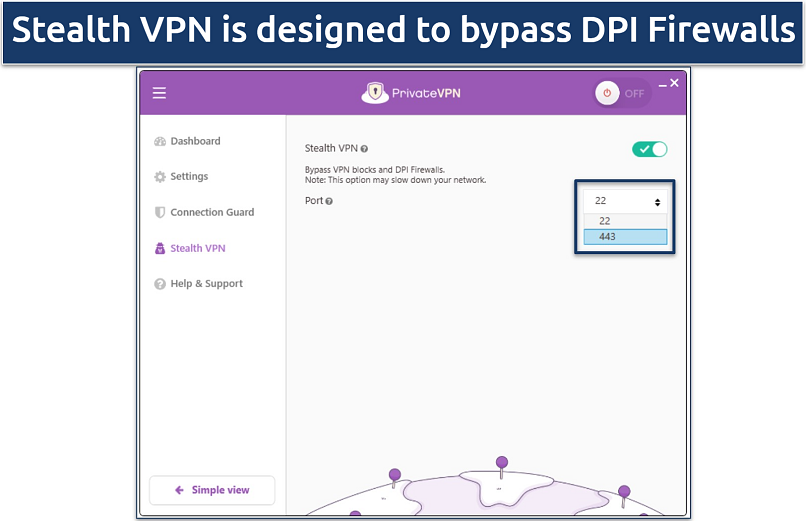Click the Settings gear icon

tap(160, 177)
